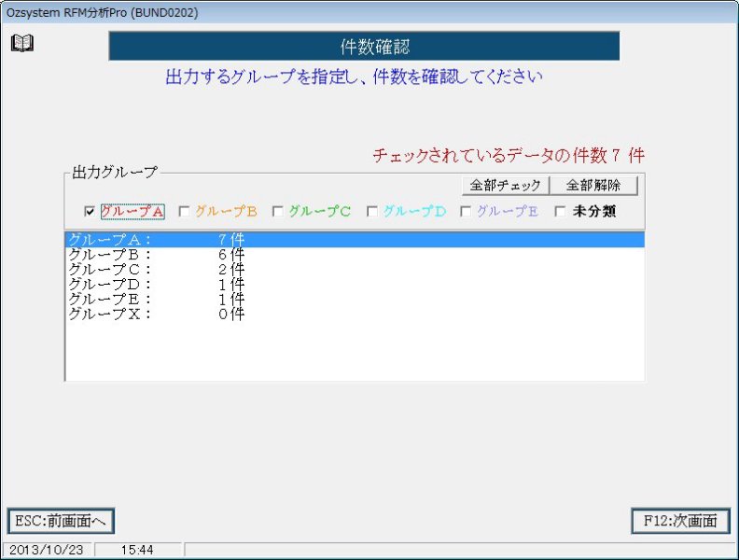Select list row グループC: 2件
The width and height of the screenshot is (739, 560).
coord(355,269)
